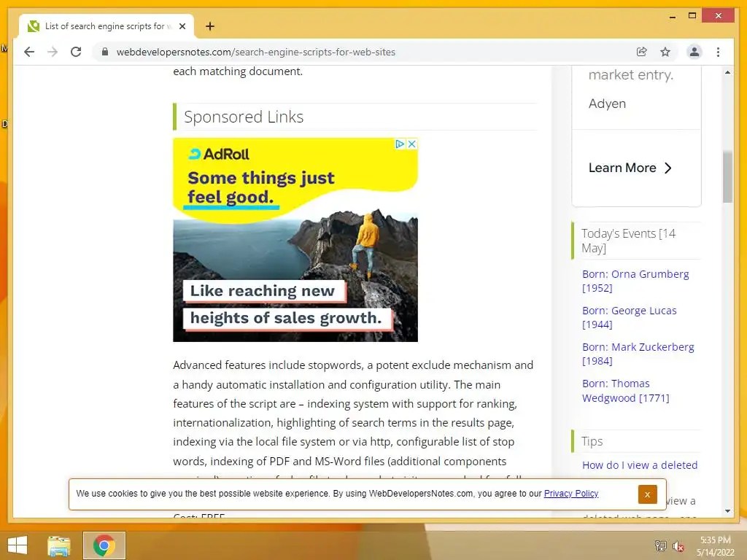Open Chrome three-dot menu
747x560 pixels.
point(718,52)
